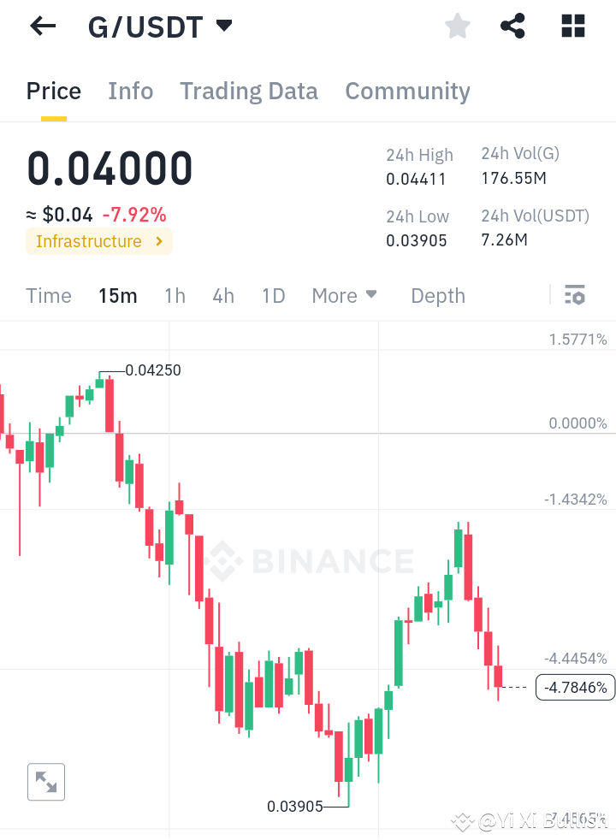Switch to the Community tab
The height and width of the screenshot is (840, 616).
(407, 91)
